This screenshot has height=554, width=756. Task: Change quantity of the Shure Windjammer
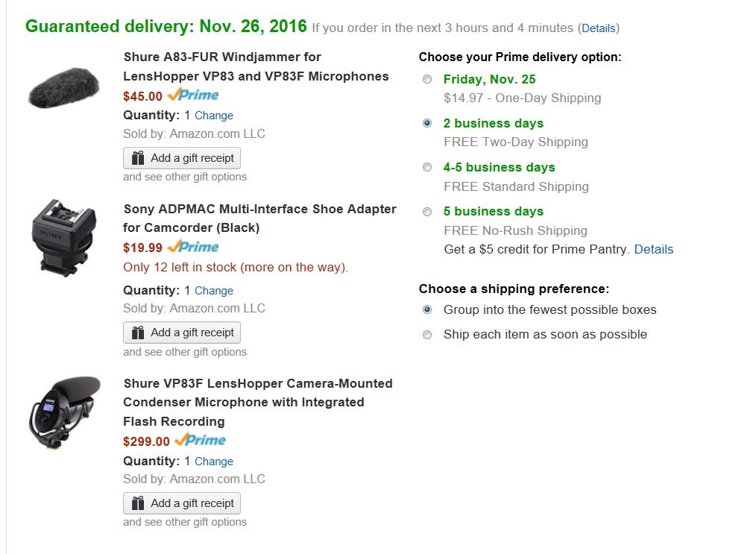(x=214, y=116)
